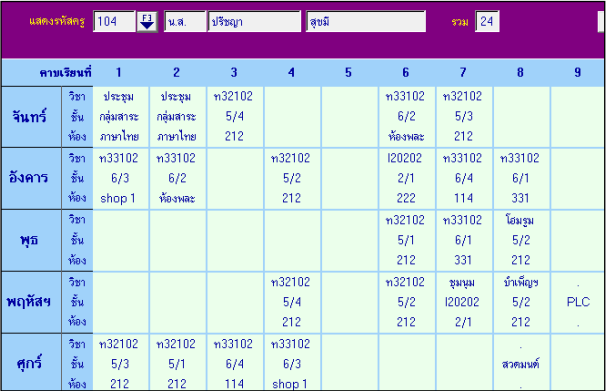607x391 pixels.
Task: Click Tuesday period 6 cell I20202 room 222
Action: click(x=406, y=178)
